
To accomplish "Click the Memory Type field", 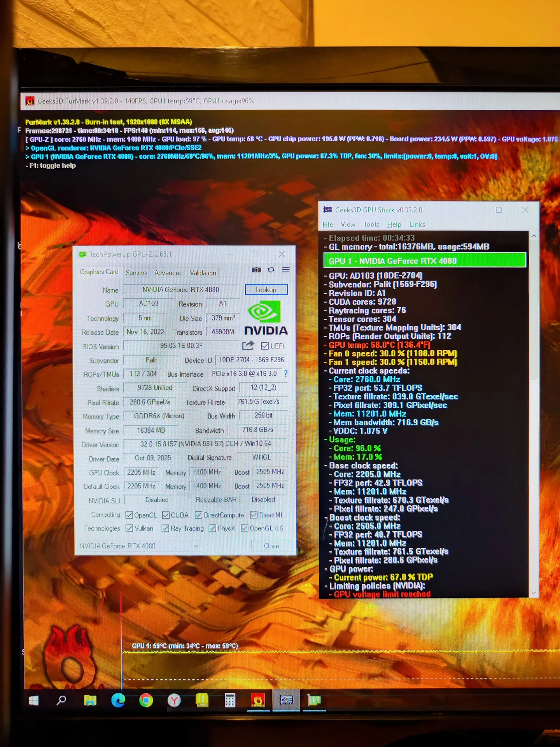I will click(x=159, y=416).
